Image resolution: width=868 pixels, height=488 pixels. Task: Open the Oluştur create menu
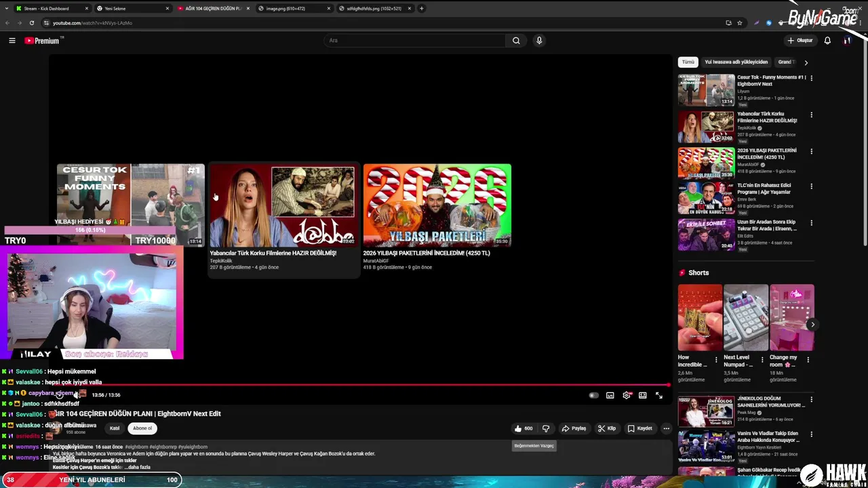point(800,41)
